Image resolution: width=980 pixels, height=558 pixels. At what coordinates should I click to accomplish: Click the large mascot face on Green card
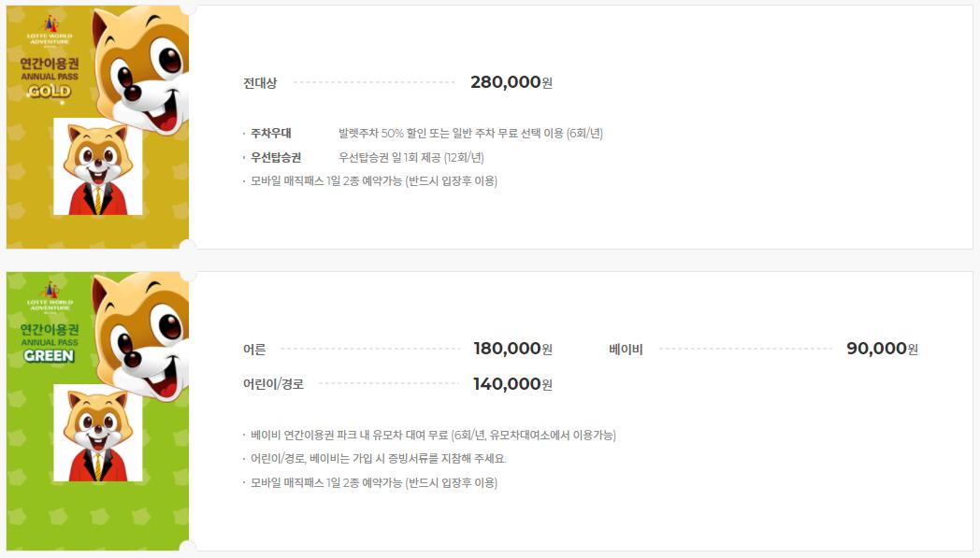pyautogui.click(x=140, y=336)
